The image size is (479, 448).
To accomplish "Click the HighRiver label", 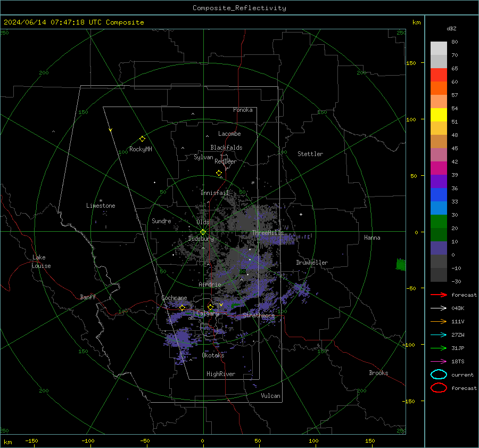I will pos(221,374).
